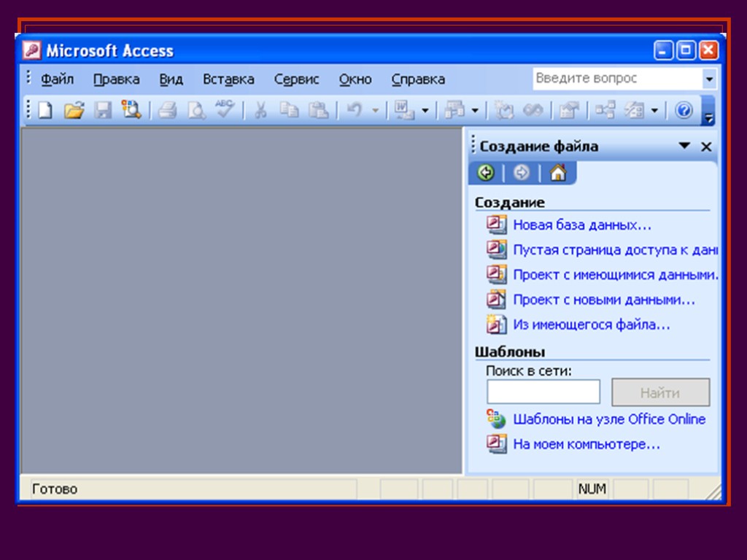
Task: Click the Paste clipboard icon
Action: click(318, 111)
